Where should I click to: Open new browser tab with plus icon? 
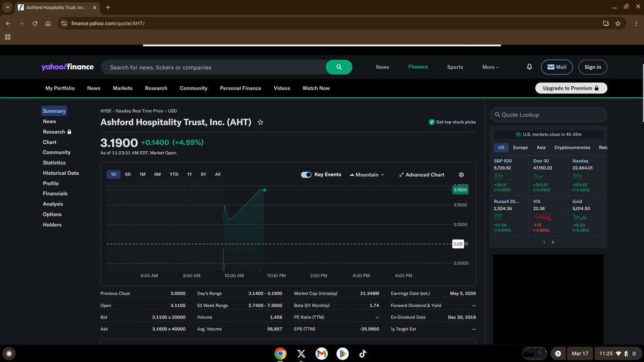pyautogui.click(x=108, y=8)
